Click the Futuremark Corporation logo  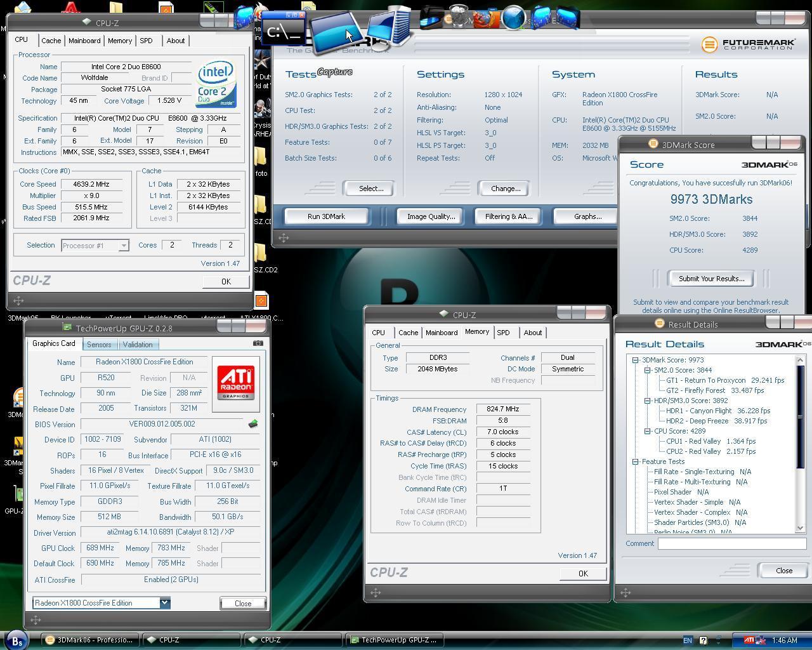(x=749, y=44)
